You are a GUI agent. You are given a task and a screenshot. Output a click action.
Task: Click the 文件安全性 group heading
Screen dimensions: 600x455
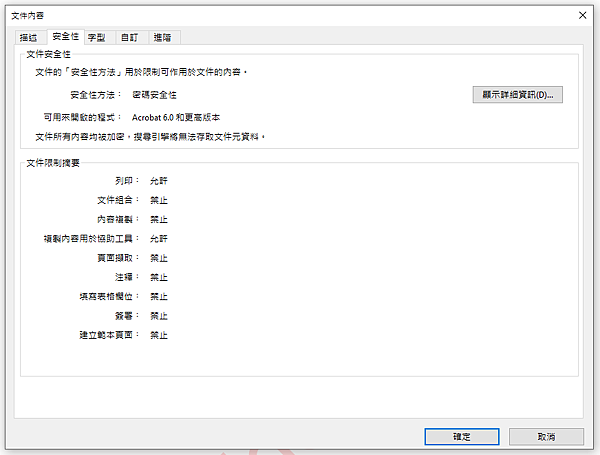click(x=48, y=54)
